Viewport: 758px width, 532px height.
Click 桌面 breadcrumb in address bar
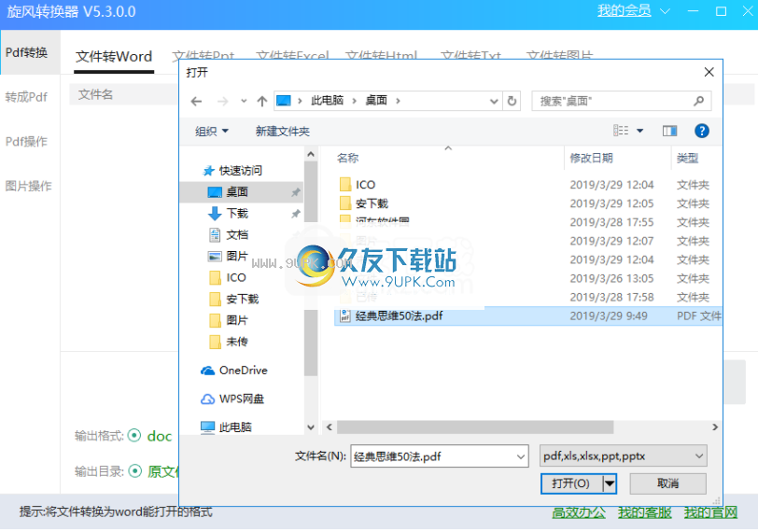pos(376,101)
